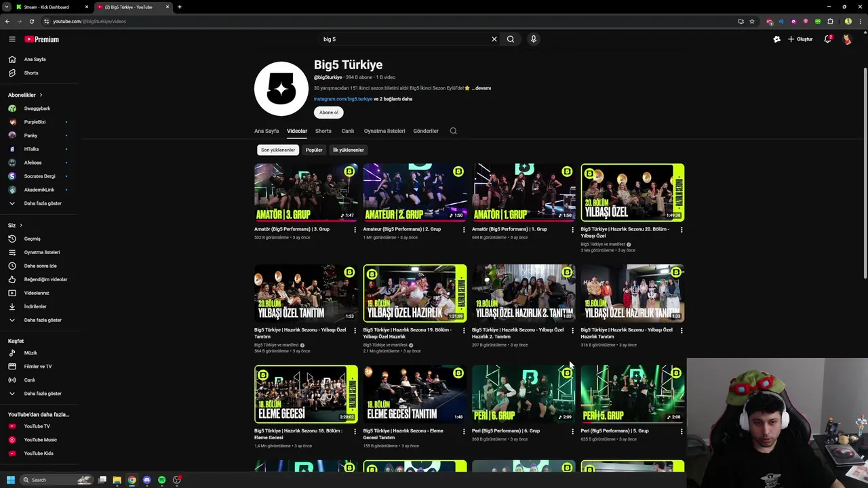Switch to Gönderiler channel tab
Viewport: 868px width, 488px height.
tap(426, 131)
